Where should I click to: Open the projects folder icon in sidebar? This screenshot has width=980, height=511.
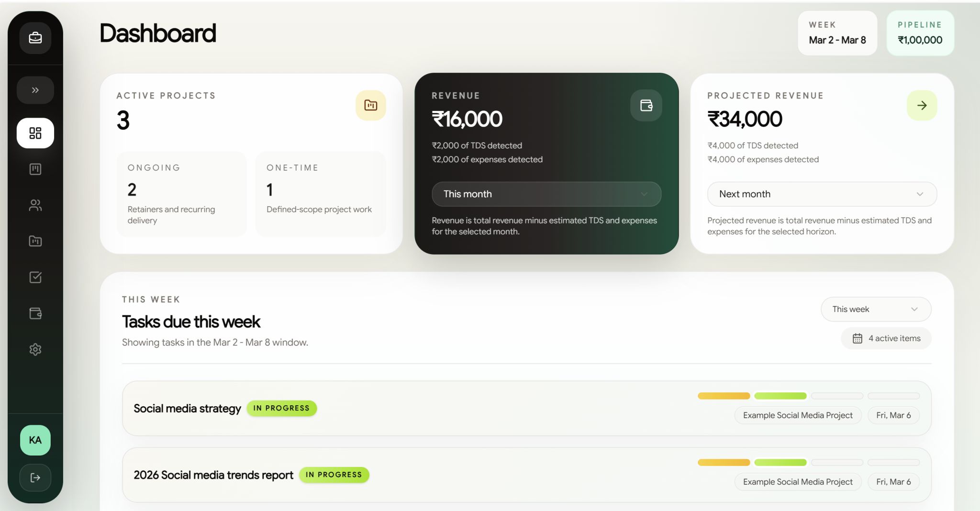[35, 241]
